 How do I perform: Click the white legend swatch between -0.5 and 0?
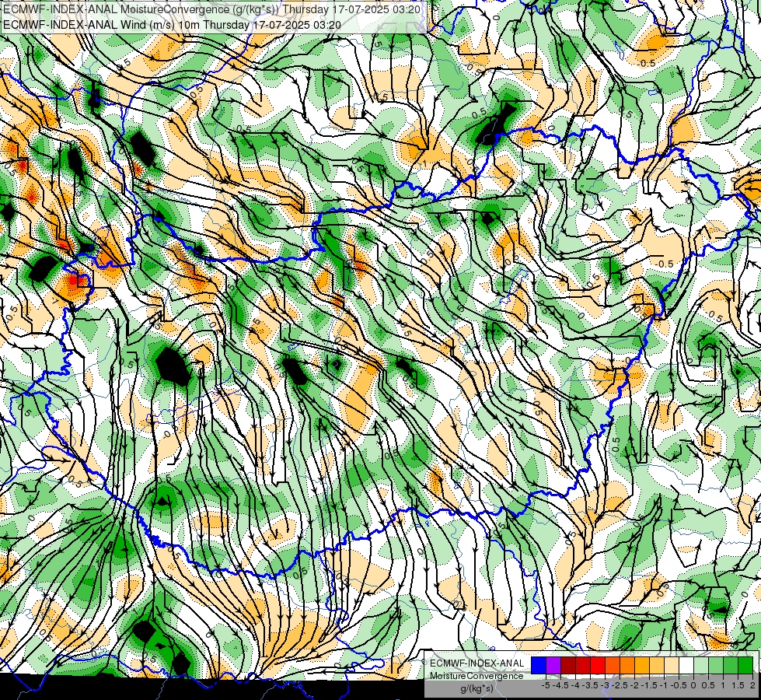click(686, 666)
